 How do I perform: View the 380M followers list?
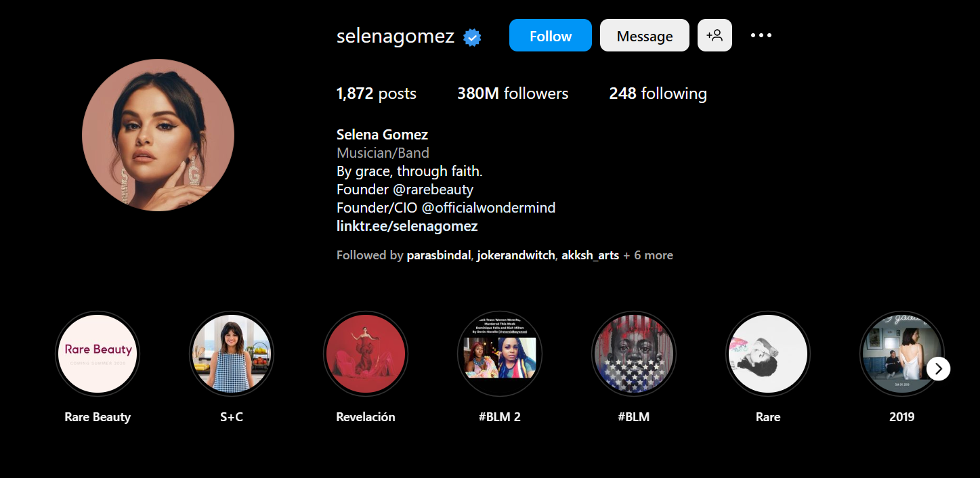[x=513, y=93]
